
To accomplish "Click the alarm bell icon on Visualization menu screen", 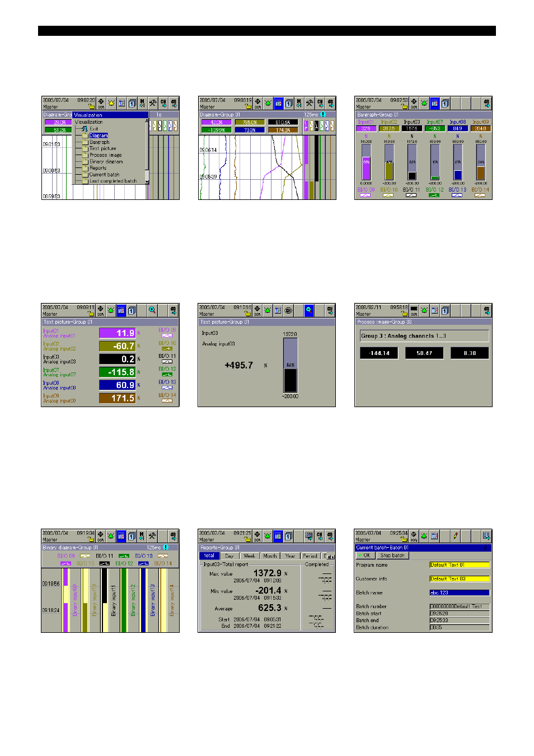I will pyautogui.click(x=111, y=103).
